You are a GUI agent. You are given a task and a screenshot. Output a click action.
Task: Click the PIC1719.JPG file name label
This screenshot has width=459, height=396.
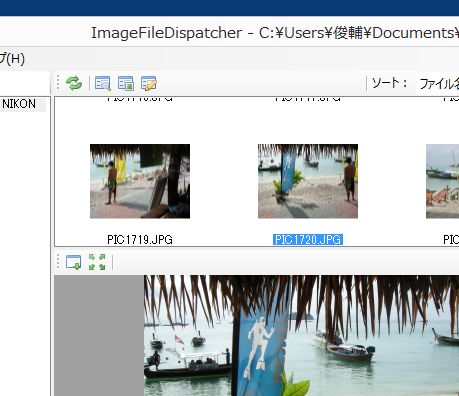(x=140, y=240)
